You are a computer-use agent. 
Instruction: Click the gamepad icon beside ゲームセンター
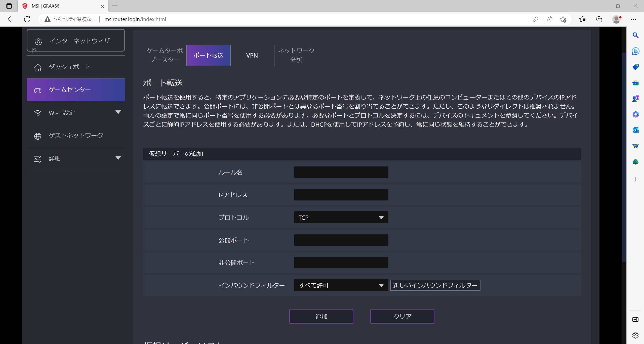(38, 90)
